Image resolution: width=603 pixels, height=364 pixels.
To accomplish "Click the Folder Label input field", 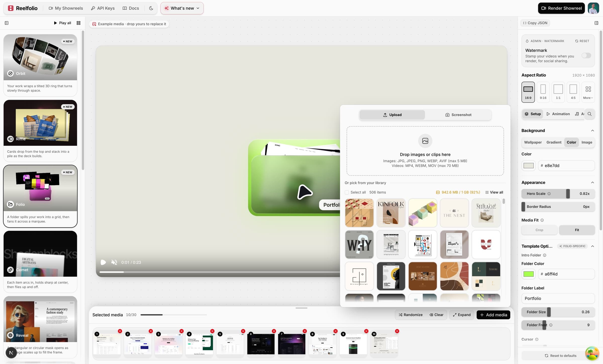I will 558,298.
